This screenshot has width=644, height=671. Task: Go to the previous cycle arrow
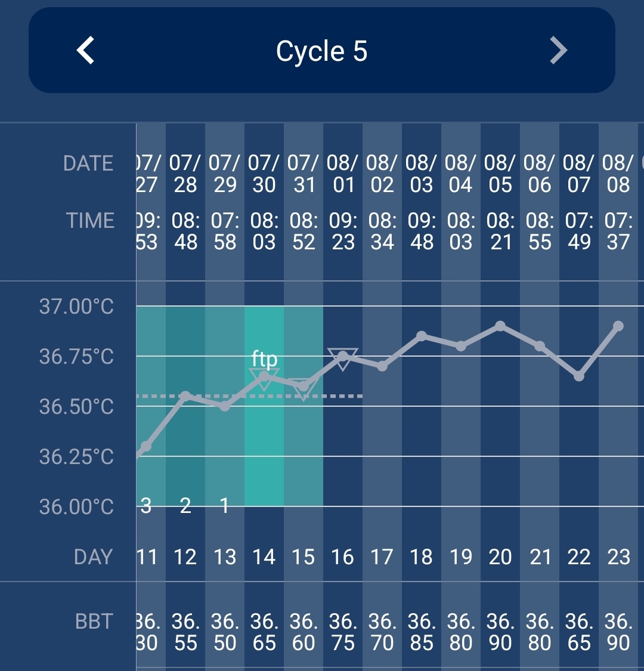click(86, 51)
